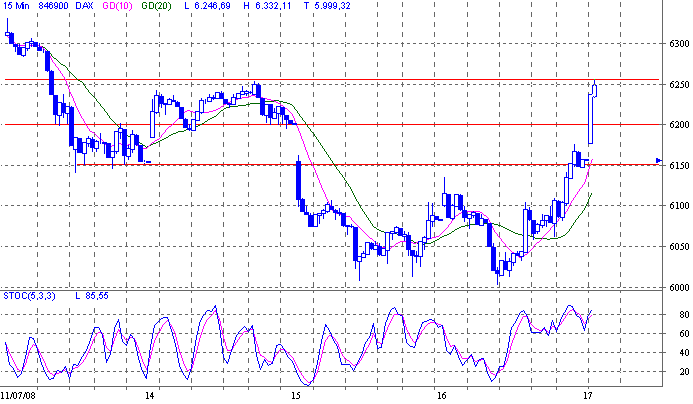Click the 6250 price axis label
This screenshot has height=404, width=693.
(679, 84)
